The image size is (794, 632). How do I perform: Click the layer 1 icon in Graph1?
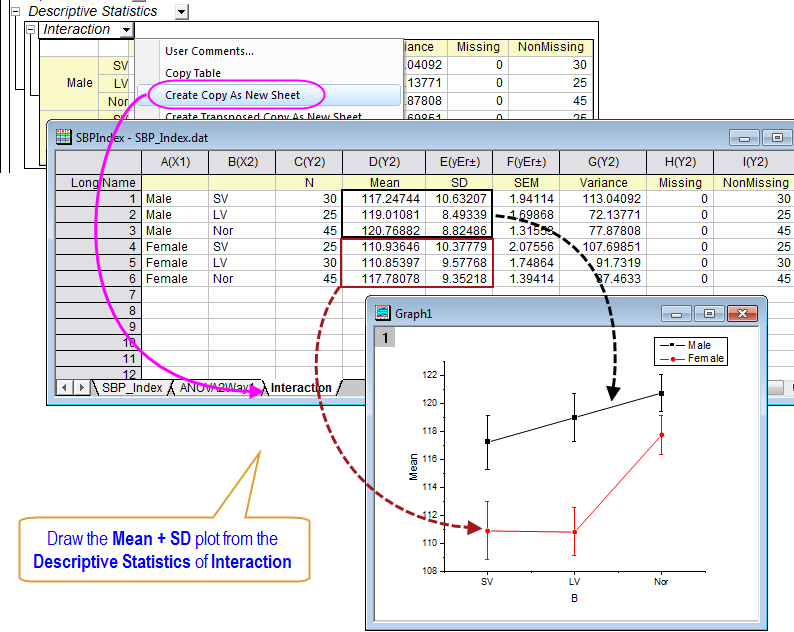click(385, 337)
